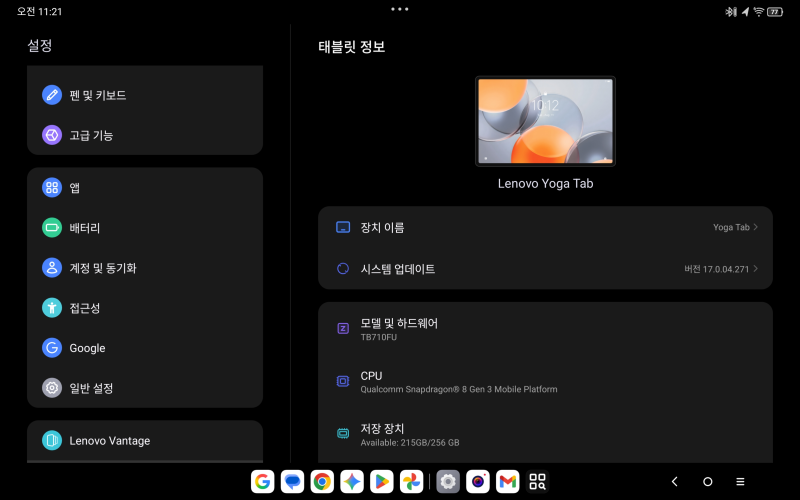Select 접근성 menu label
The image size is (800, 500).
click(85, 308)
